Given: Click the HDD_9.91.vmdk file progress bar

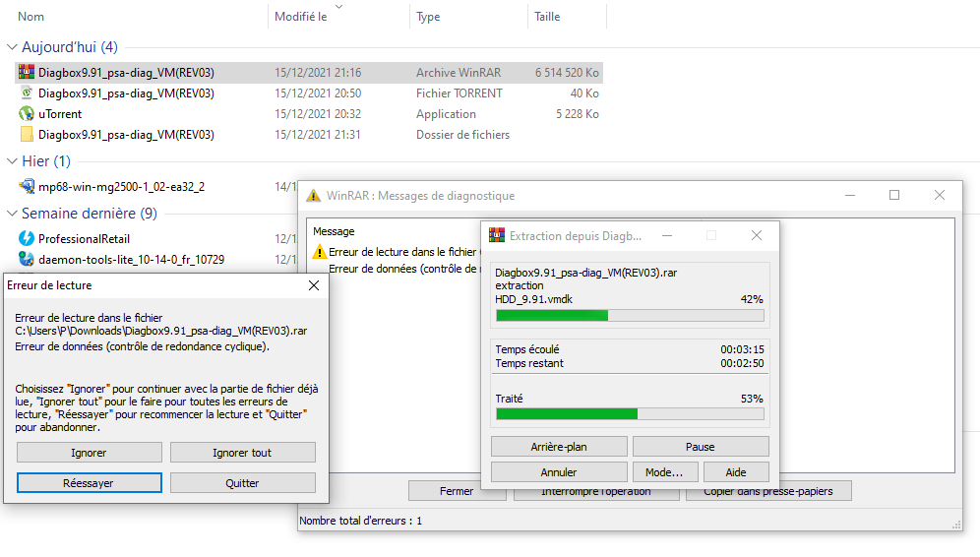Looking at the screenshot, I should [x=630, y=316].
